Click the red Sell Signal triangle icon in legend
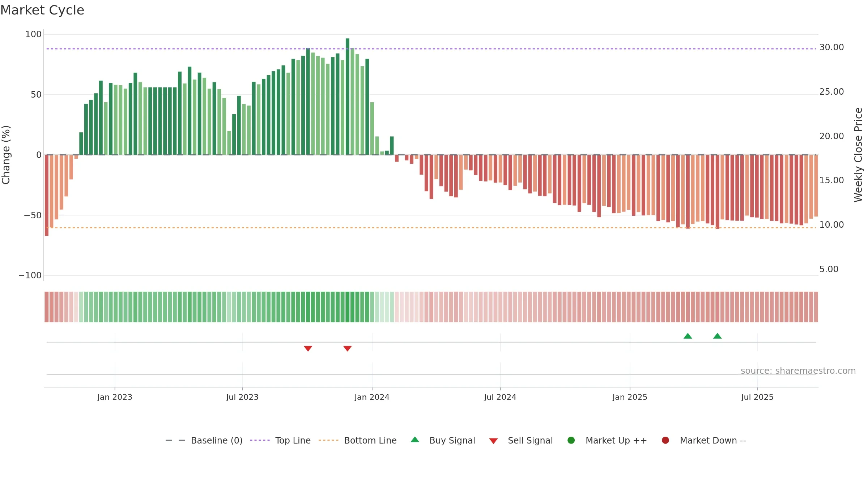 (494, 441)
